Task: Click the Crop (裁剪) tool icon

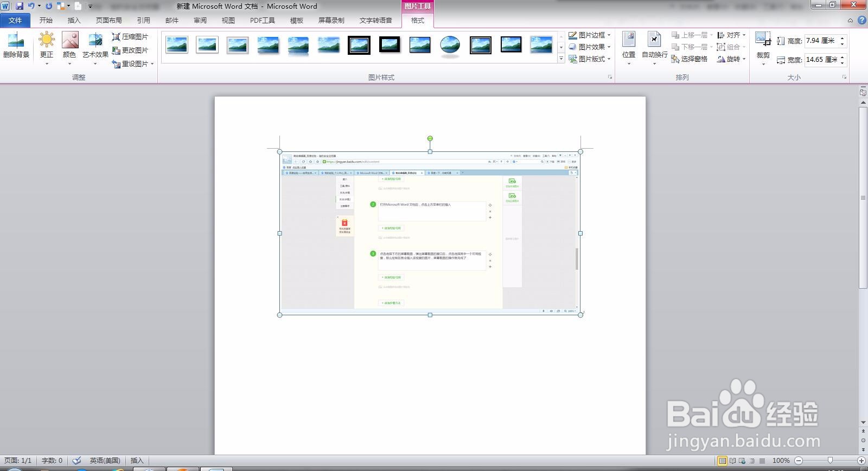Action: pos(763,39)
